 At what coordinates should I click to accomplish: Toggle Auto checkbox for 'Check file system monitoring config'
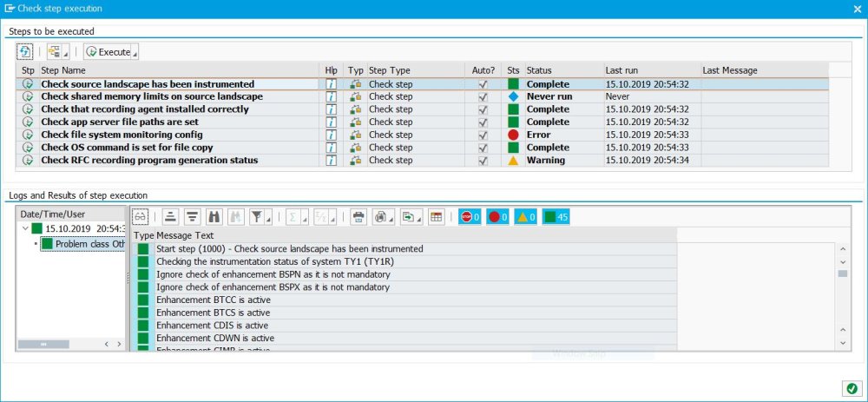483,135
